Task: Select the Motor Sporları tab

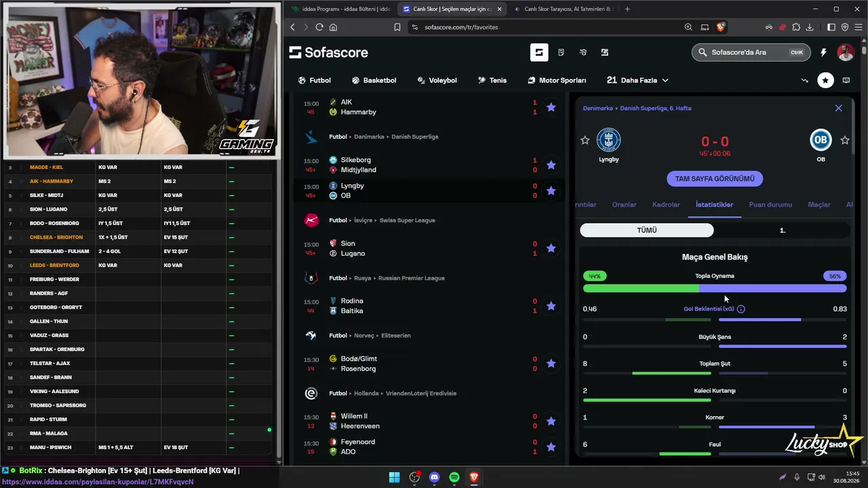Action: pyautogui.click(x=557, y=80)
